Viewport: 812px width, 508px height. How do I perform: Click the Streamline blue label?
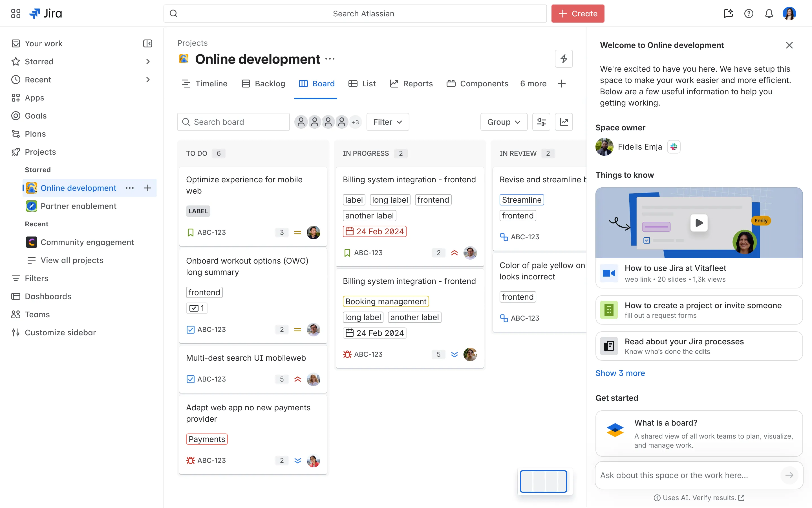[522, 200]
